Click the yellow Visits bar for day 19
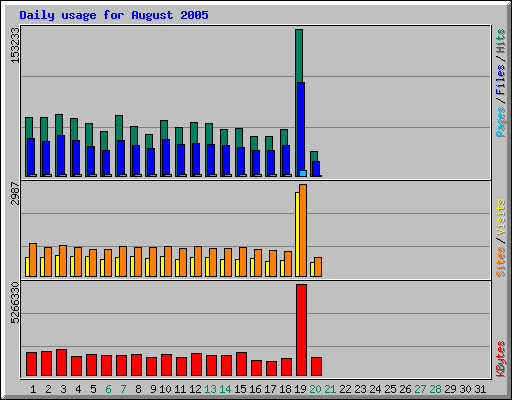Image resolution: width=512 pixels, height=400 pixels. pyautogui.click(x=297, y=234)
